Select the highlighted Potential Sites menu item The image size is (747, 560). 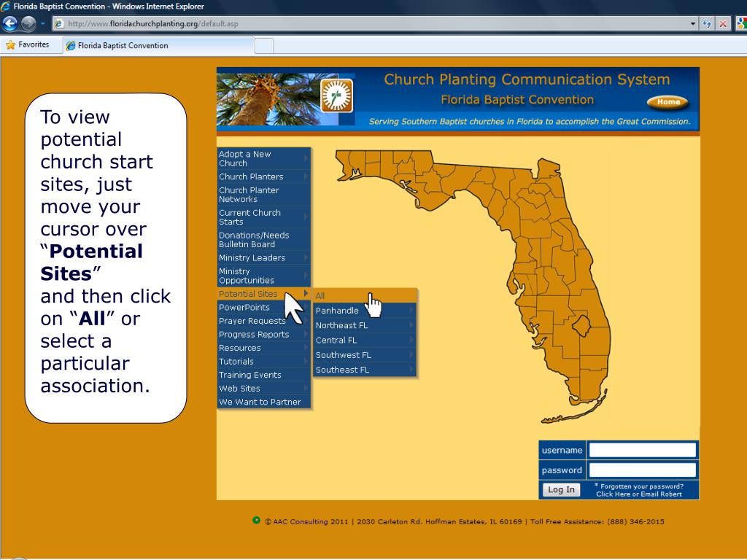263,294
